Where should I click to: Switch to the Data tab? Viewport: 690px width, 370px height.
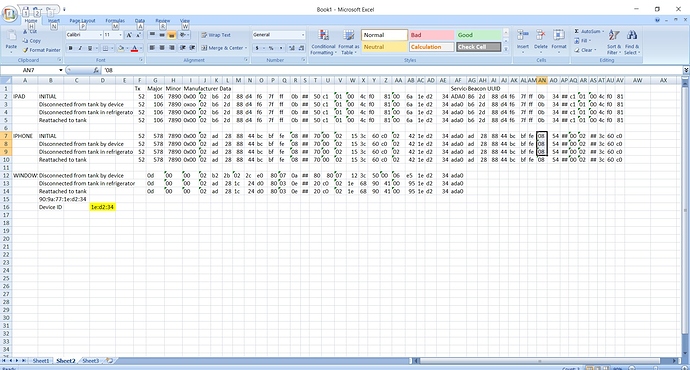[x=140, y=21]
